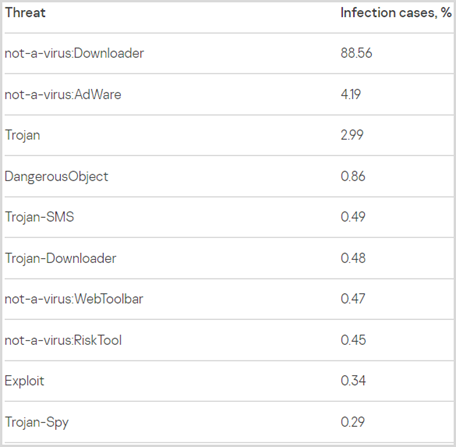Image resolution: width=456 pixels, height=447 pixels.
Task: Click the 0.47 percentage cell
Action: (353, 299)
